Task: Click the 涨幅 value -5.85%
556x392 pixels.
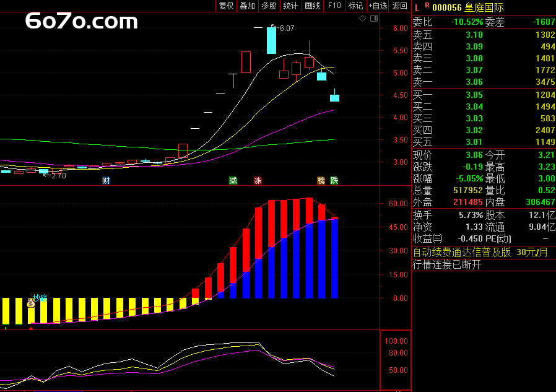Action: (469, 178)
